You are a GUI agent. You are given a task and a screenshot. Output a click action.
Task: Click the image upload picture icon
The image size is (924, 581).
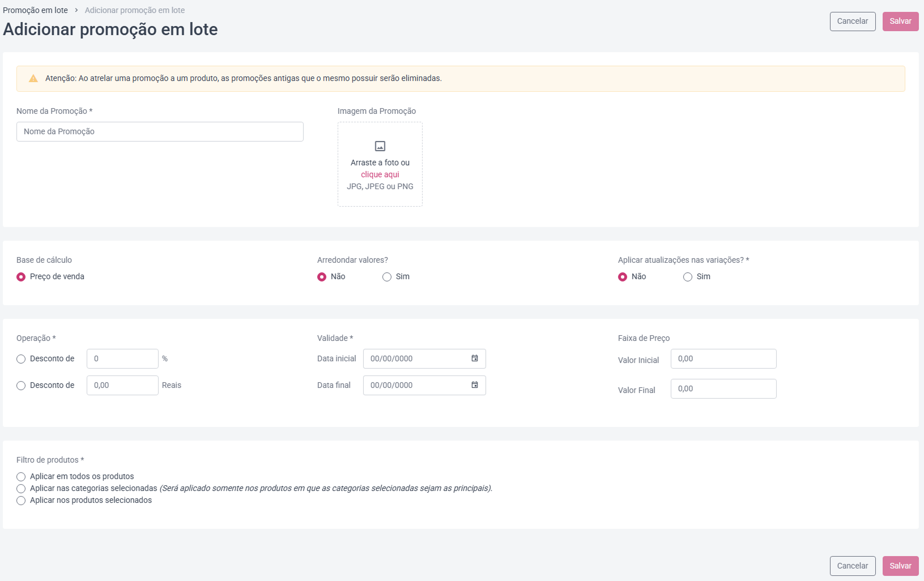coord(380,146)
